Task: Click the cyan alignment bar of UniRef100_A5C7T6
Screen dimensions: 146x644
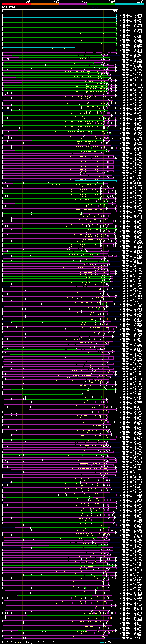Action: 96,180
